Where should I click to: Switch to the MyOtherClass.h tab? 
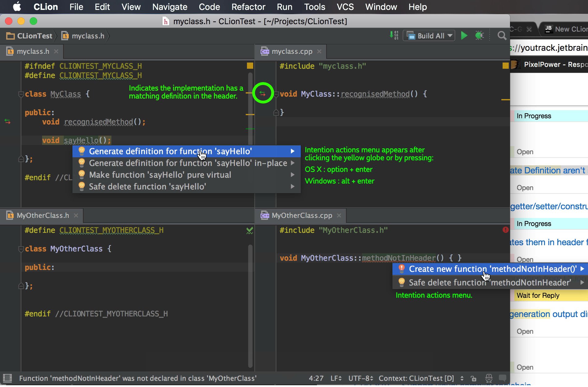(42, 215)
